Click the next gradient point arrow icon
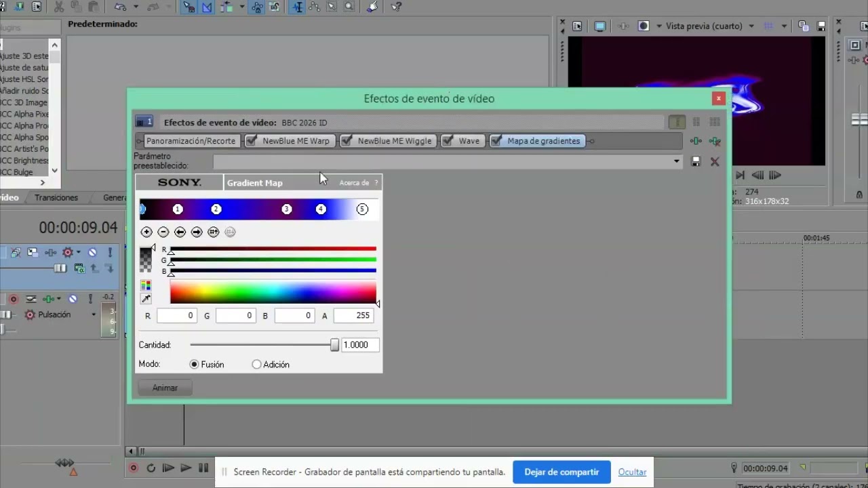 197,232
